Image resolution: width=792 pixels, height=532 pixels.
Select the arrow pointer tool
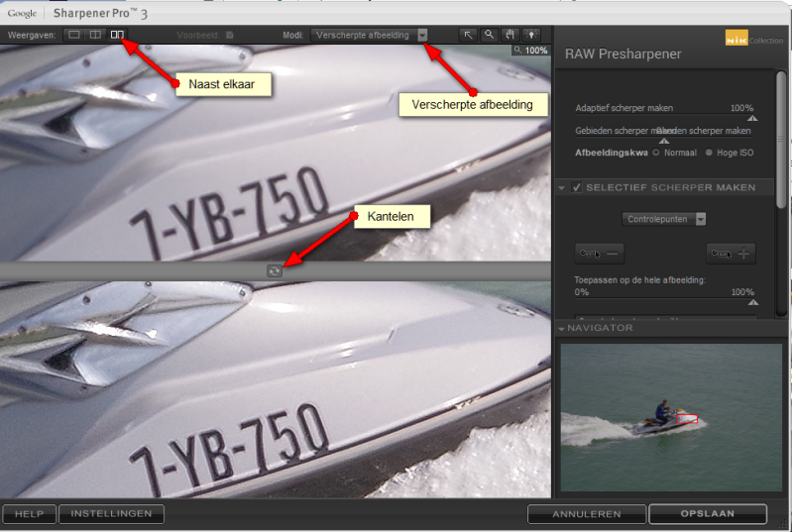tap(468, 35)
